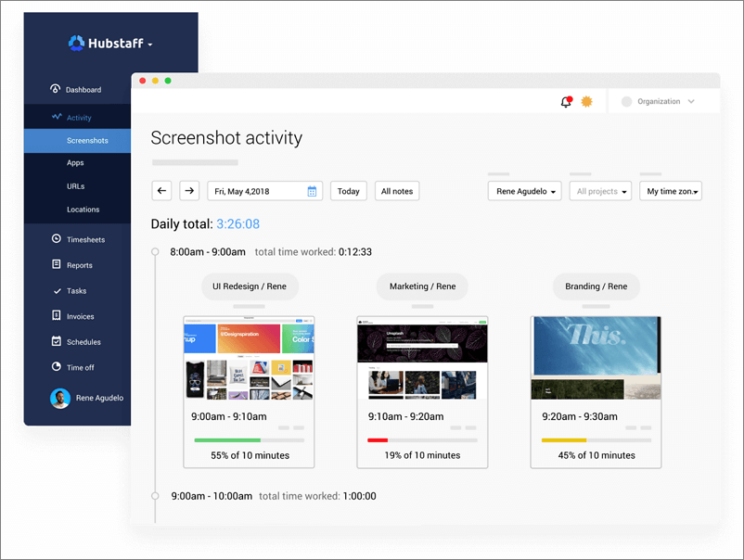Viewport: 744px width, 560px height.
Task: Click the Timesheets clock icon
Action: click(56, 239)
